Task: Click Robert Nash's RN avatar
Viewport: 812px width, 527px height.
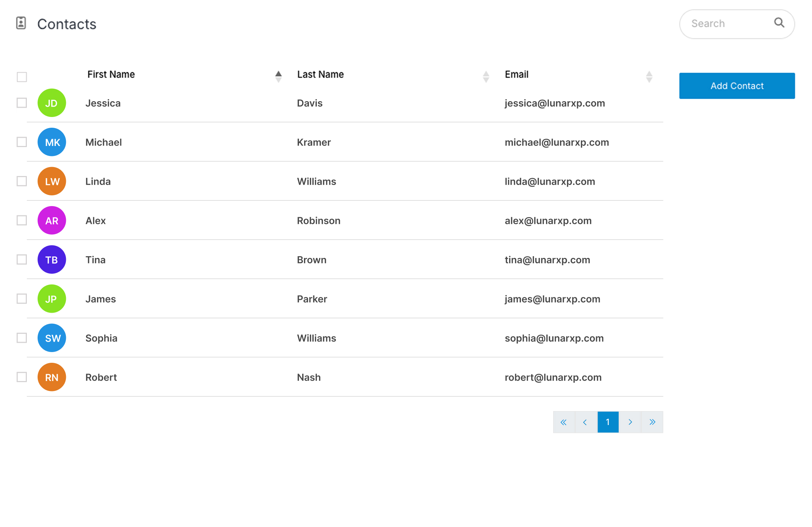Action: tap(52, 377)
